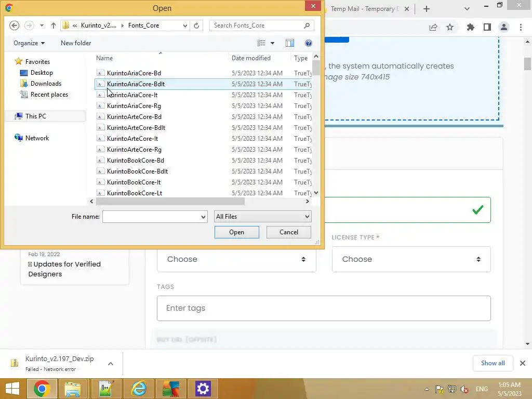Open Updates for Verified Designers link

64,269
